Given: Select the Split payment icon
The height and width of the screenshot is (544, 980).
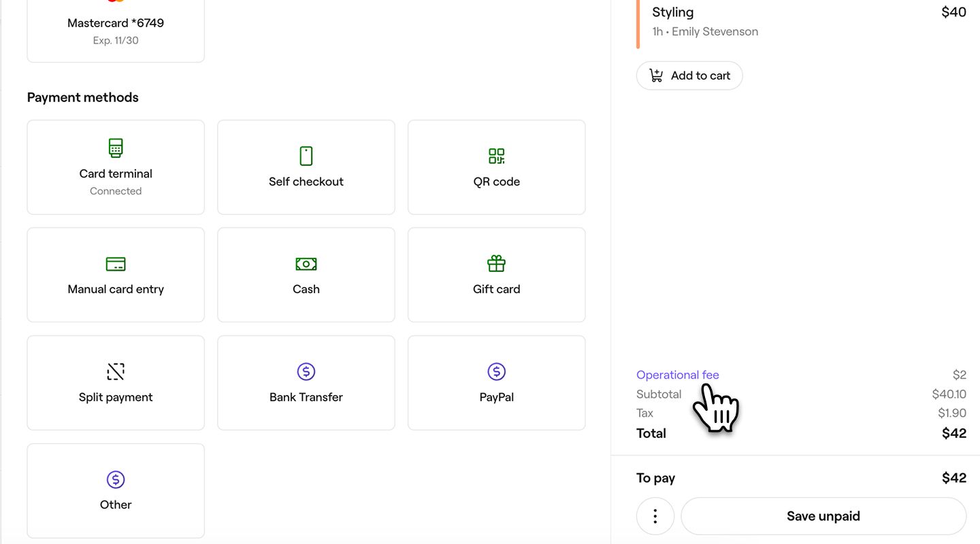Looking at the screenshot, I should [116, 371].
